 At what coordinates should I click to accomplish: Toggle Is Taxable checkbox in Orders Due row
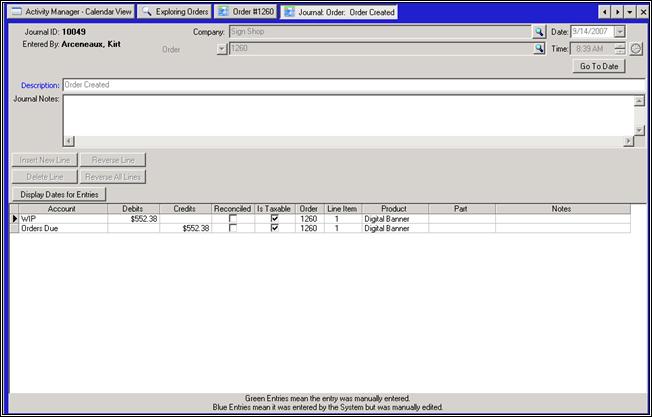[274, 228]
